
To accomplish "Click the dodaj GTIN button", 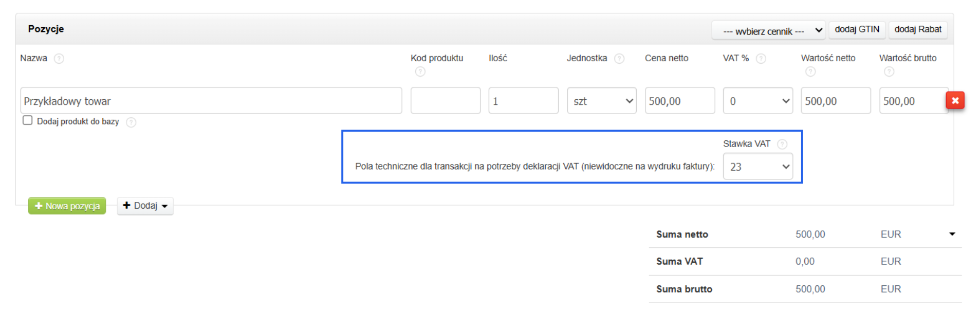I will [857, 29].
